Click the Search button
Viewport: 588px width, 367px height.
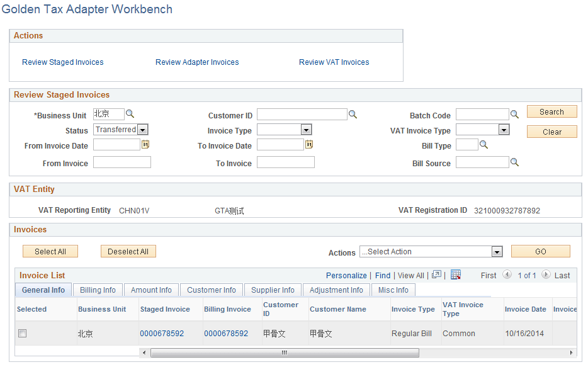tap(551, 111)
